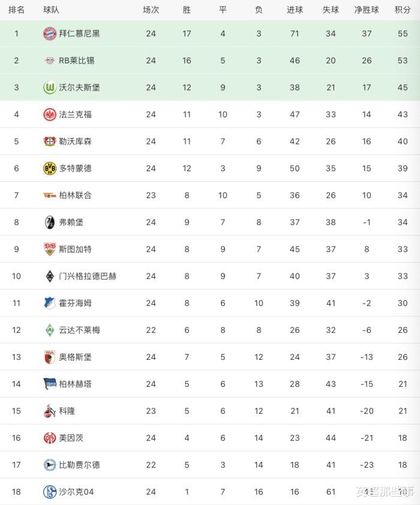Open team page for 斯图加特
Screen dimensions: 420x505
pyautogui.click(x=75, y=249)
